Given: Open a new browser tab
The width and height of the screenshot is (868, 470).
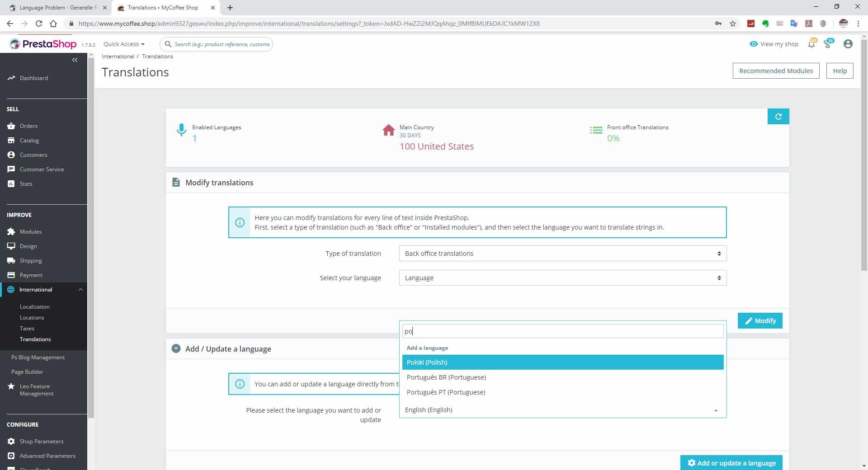Looking at the screenshot, I should tap(230, 8).
